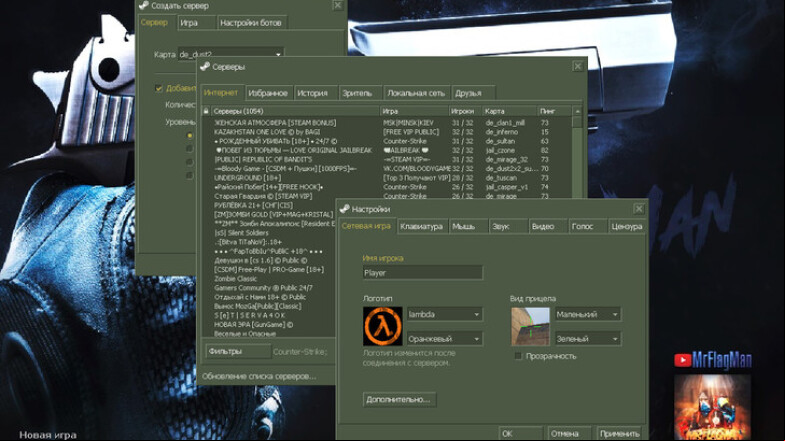Select the Интернет tab in Серверы
The width and height of the screenshot is (785, 441).
click(x=221, y=93)
